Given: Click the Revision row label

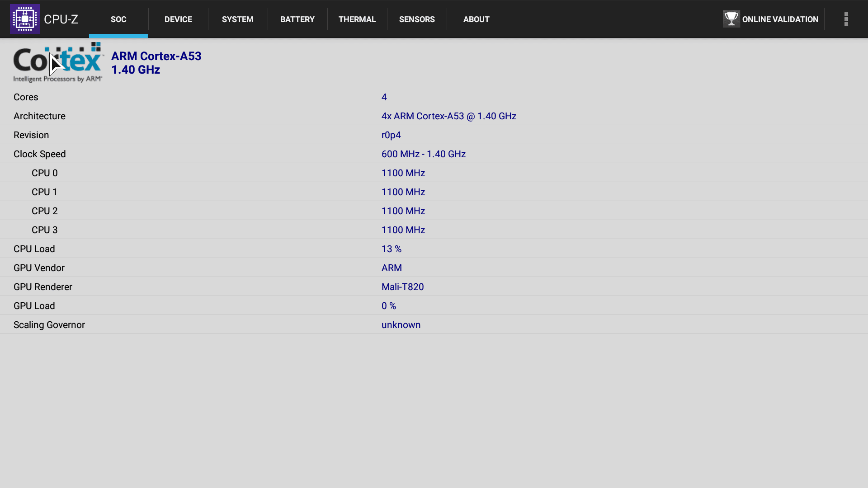Looking at the screenshot, I should pyautogui.click(x=31, y=135).
